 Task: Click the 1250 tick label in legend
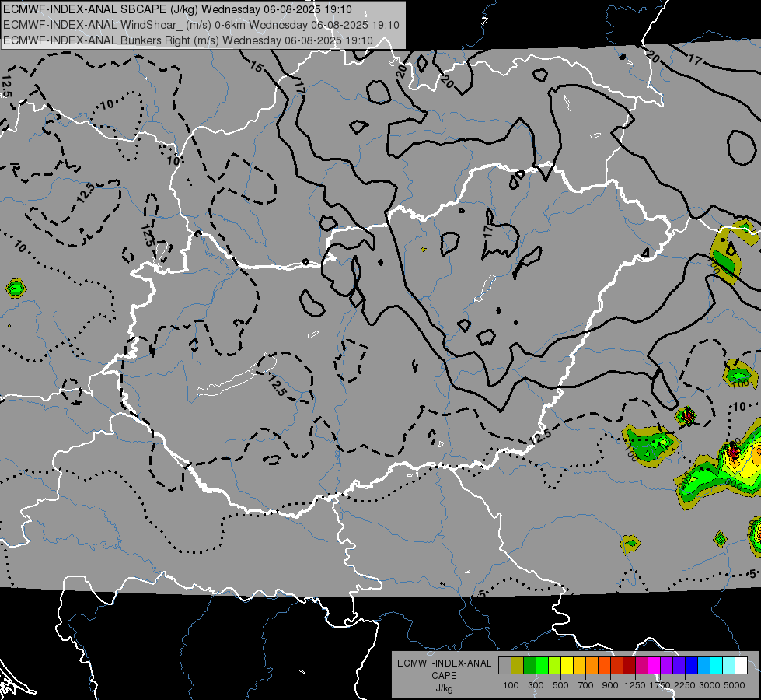635,685
